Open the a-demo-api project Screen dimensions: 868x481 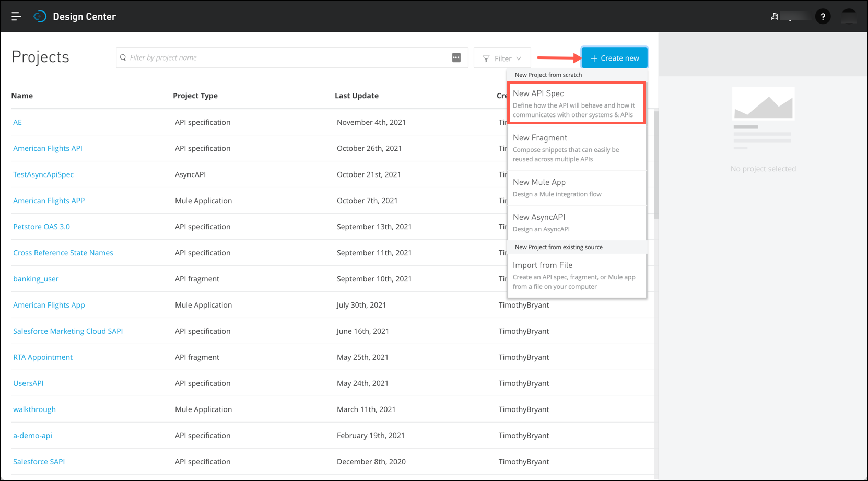[32, 436]
